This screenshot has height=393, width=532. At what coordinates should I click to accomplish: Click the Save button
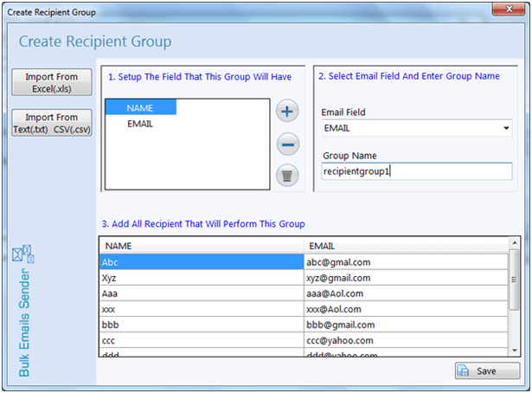coord(487,370)
